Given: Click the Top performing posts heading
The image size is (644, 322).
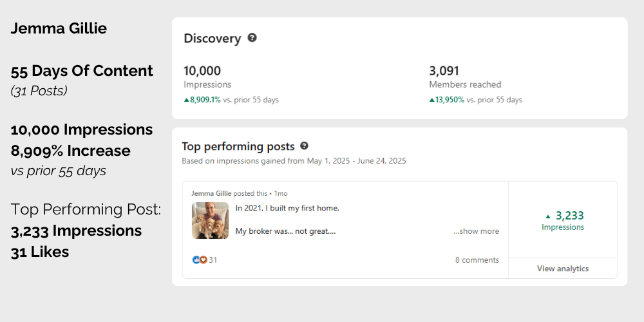Looking at the screenshot, I should [238, 147].
